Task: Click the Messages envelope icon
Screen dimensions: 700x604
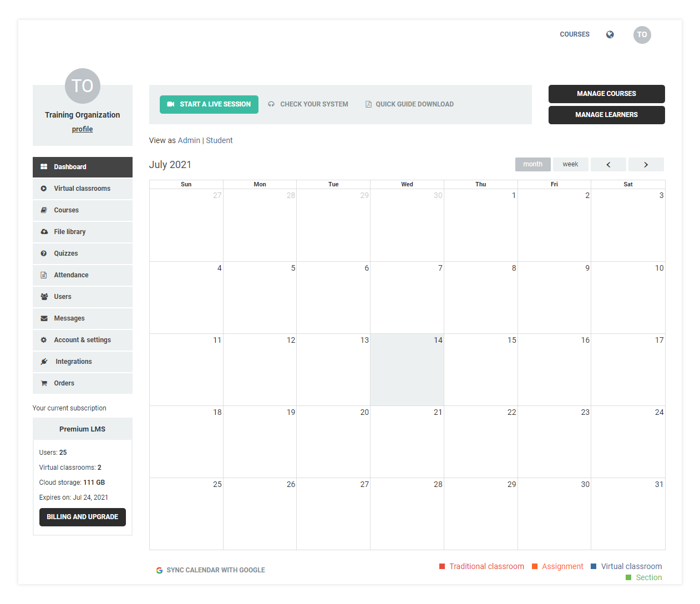Action: point(44,318)
